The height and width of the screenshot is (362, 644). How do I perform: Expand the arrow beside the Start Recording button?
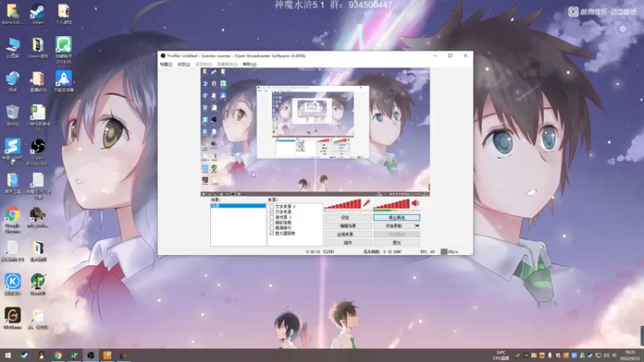click(417, 226)
